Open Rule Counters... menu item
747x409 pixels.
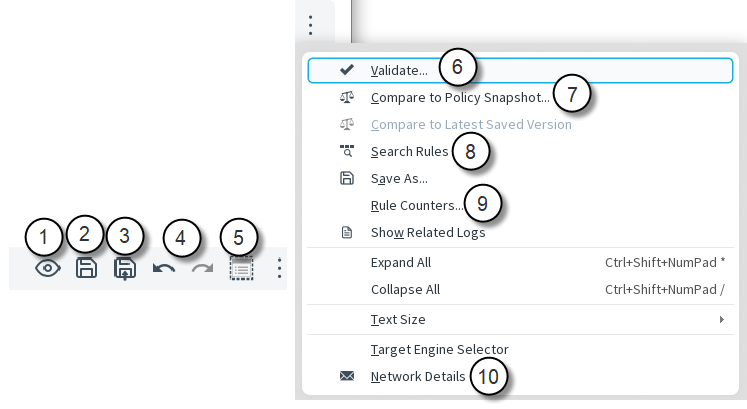[x=416, y=206]
